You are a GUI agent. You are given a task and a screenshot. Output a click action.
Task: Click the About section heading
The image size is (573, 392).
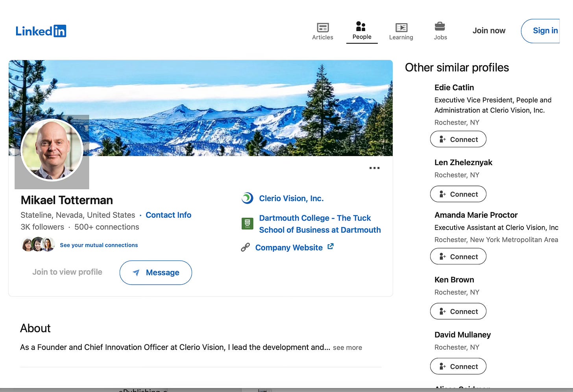(35, 328)
